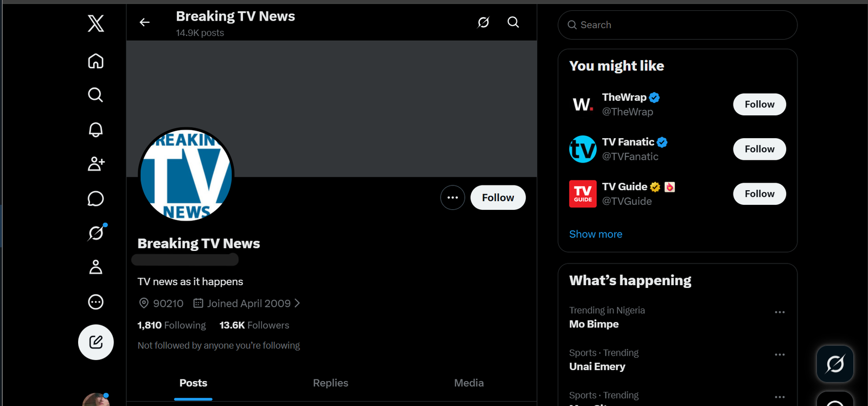The image size is (868, 406).
Task: Open TV Guide account name
Action: 624,186
